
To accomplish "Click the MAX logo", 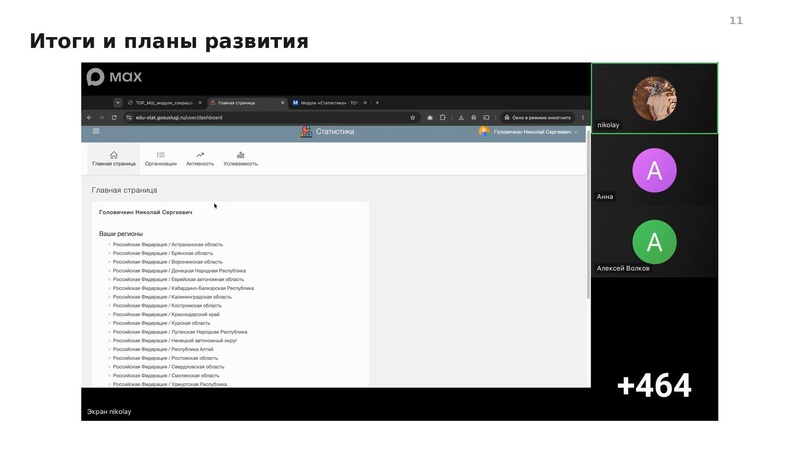I will point(114,77).
